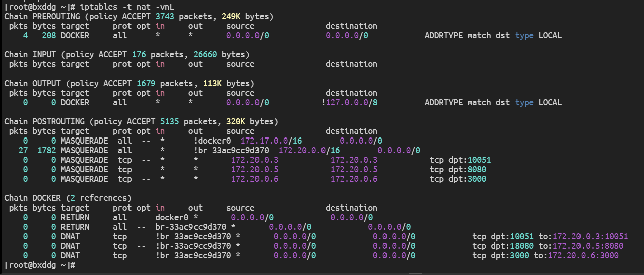Click tcp dpt:8080 in the MASQUERADE row
The width and height of the screenshot is (644, 275).
pos(458,169)
